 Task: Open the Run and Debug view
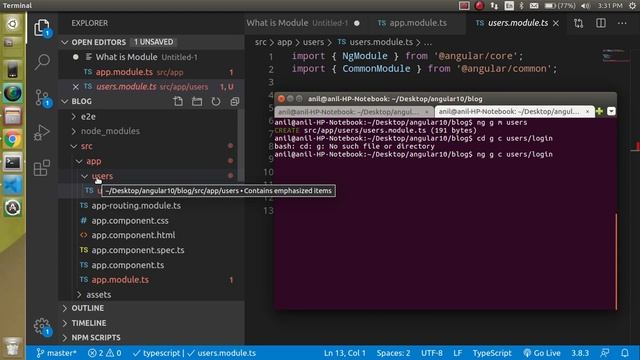[42, 132]
